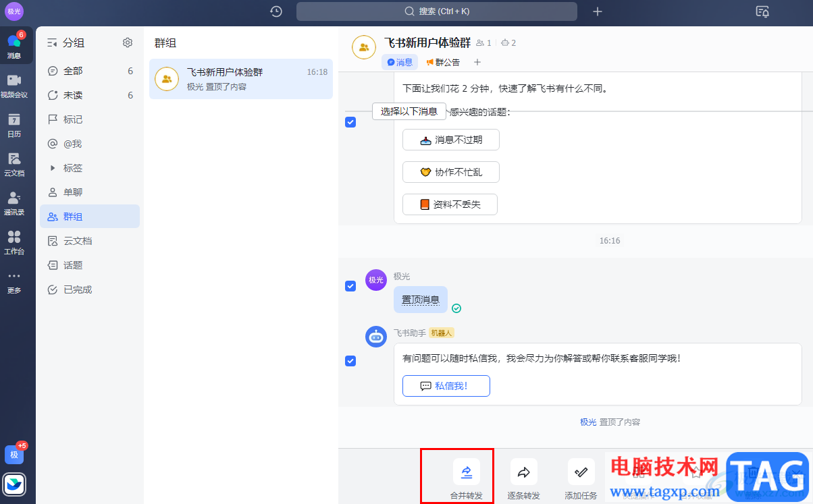Open group settings gear icon
Image resolution: width=813 pixels, height=504 pixels.
[128, 43]
